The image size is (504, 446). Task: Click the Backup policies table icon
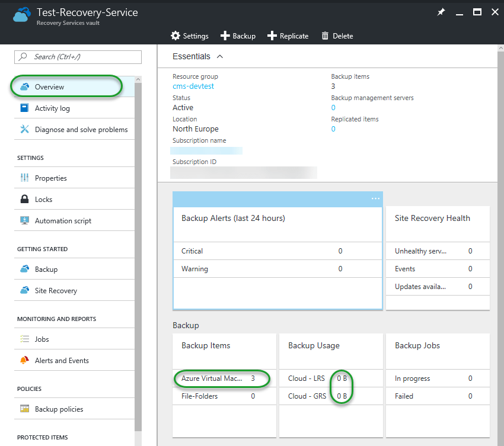(24, 409)
